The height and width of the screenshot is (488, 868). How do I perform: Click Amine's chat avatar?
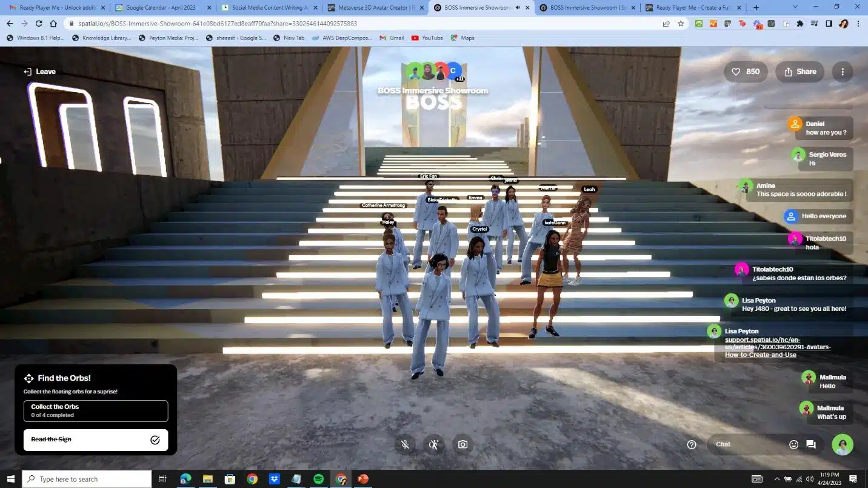pos(746,186)
